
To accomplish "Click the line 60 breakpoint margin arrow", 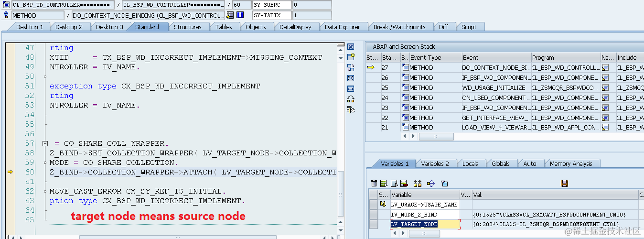I will pyautogui.click(x=10, y=172).
